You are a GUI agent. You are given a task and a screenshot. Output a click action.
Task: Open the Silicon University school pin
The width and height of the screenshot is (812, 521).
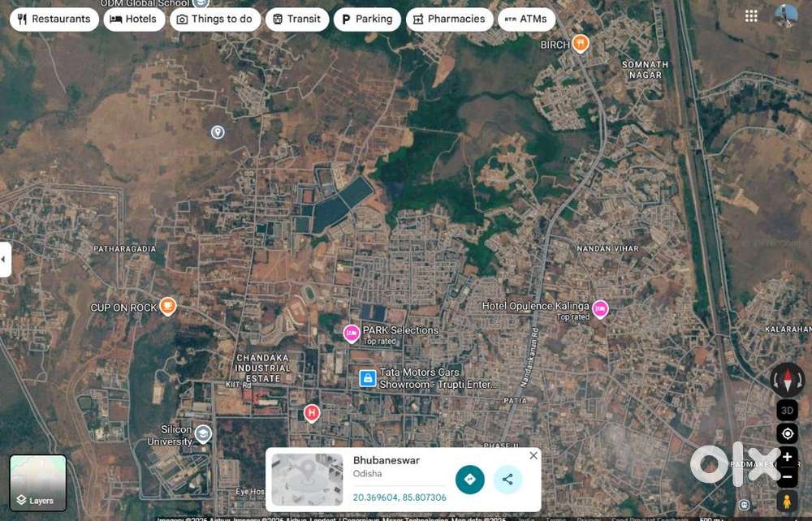(204, 433)
